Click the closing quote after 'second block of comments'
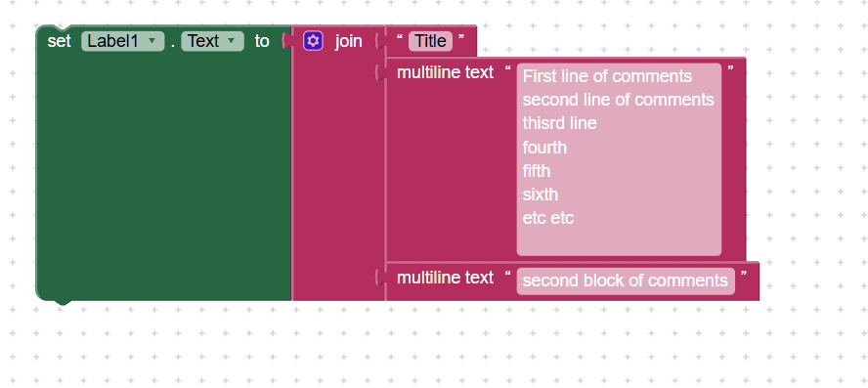The width and height of the screenshot is (868, 388). (x=744, y=274)
